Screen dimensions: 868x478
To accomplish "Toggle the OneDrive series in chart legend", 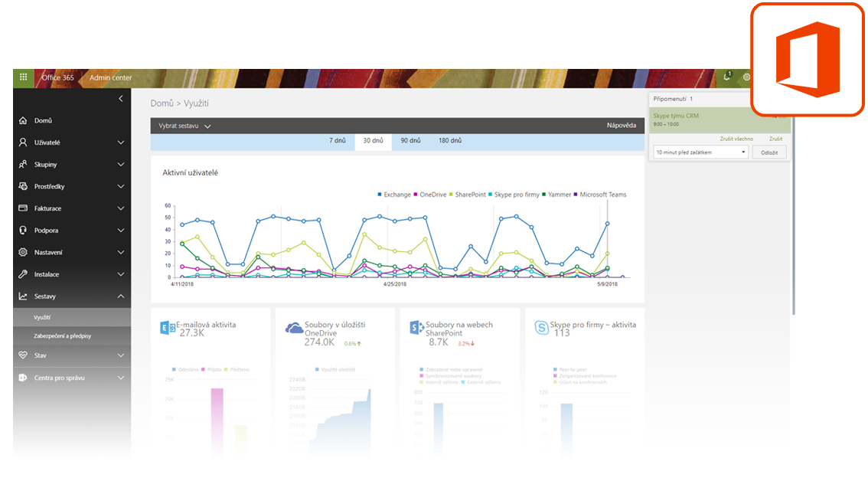I will pyautogui.click(x=430, y=195).
